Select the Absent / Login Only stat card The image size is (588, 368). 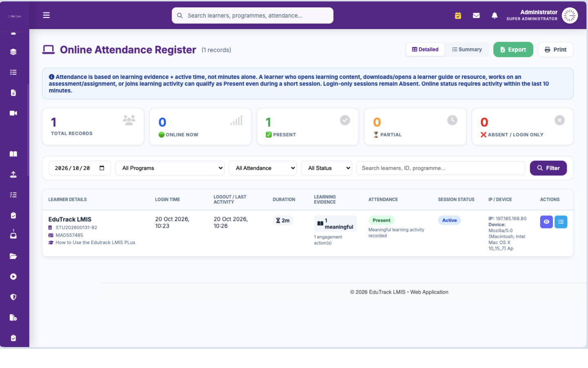point(523,126)
